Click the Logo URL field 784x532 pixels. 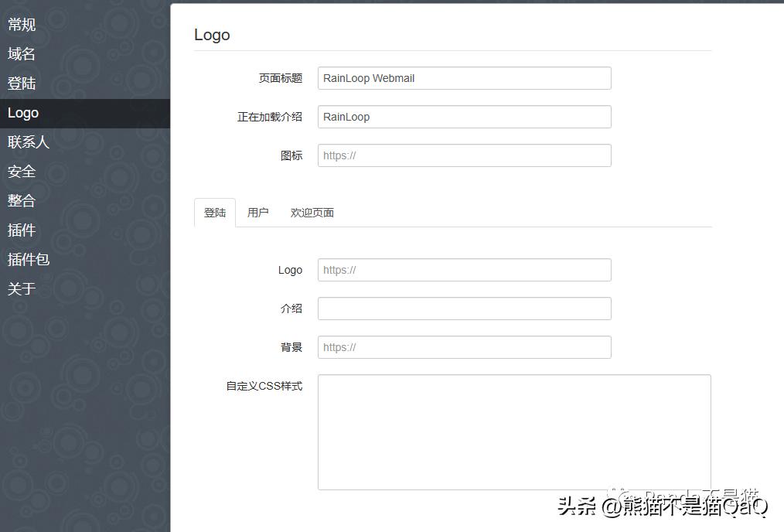point(464,270)
